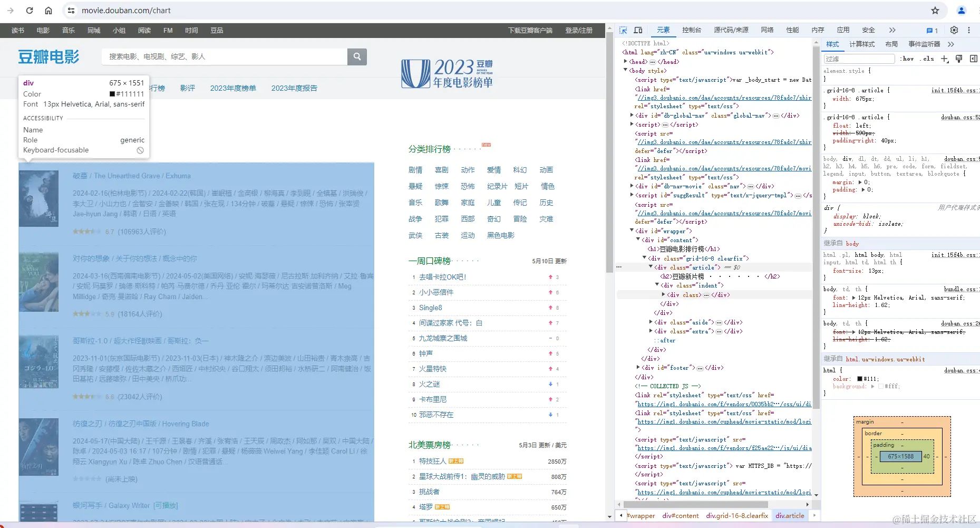
Task: Open 九龙城寨之围城 in the weekly chart
Action: [443, 338]
